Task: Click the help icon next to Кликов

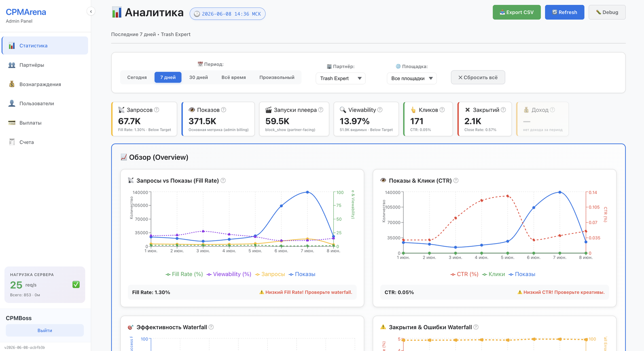Action: click(442, 109)
